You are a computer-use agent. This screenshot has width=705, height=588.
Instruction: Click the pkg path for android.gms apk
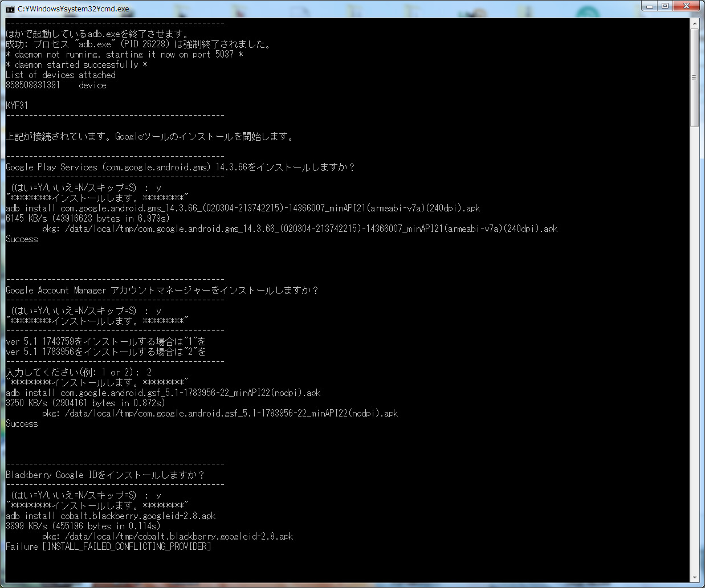click(x=300, y=228)
